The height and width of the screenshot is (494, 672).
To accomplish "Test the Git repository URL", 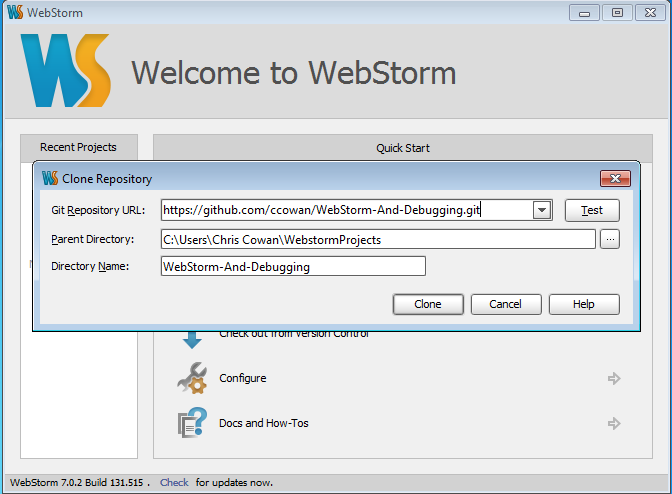I will [x=592, y=210].
